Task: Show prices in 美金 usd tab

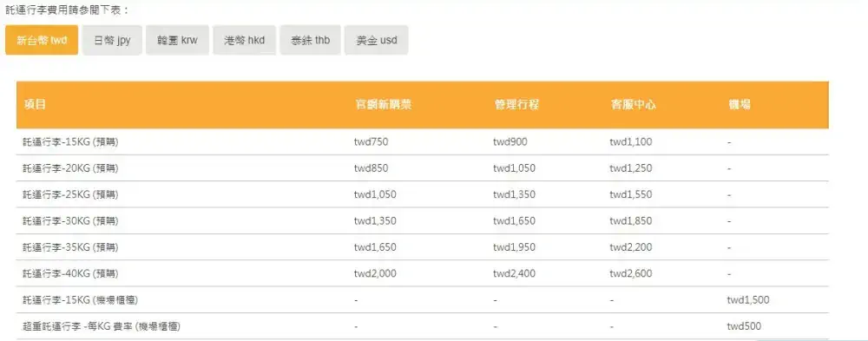Action: pos(377,40)
